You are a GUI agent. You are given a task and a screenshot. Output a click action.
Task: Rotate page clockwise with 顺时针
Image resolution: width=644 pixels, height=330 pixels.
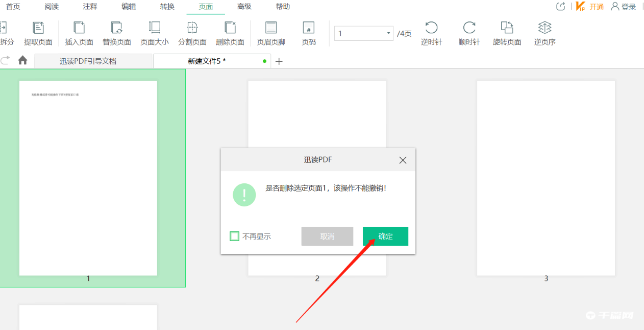[x=469, y=32]
